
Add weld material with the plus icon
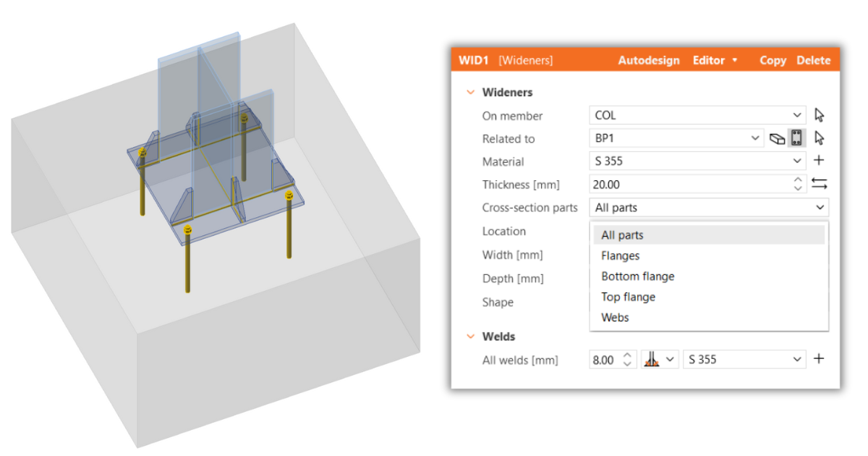click(819, 359)
